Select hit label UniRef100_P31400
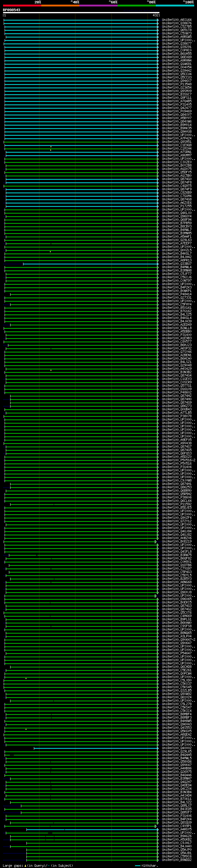The image size is (197, 868). (x=176, y=335)
